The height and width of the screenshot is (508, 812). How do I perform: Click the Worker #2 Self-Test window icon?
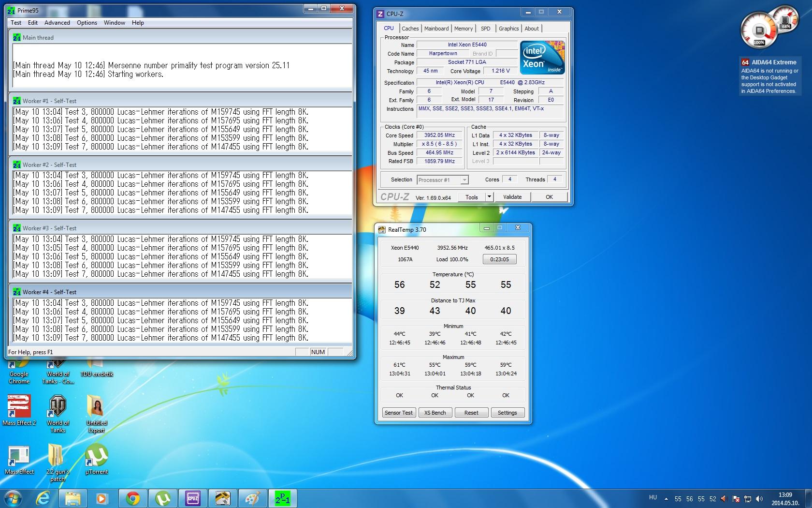point(17,164)
